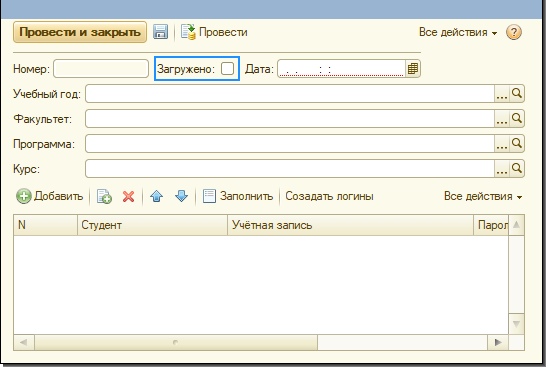The width and height of the screenshot is (548, 368).
Task: Open the Программа magnifier icon
Action: [x=517, y=144]
